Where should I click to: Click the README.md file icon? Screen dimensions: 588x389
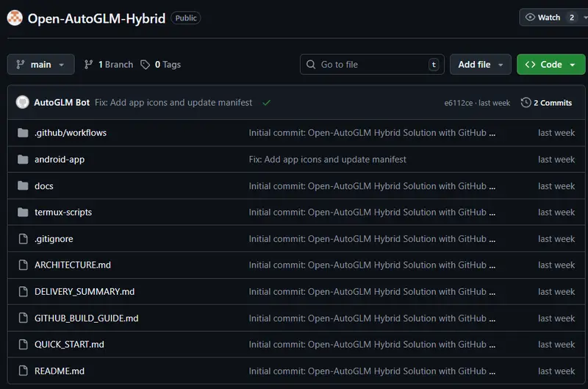(x=23, y=371)
